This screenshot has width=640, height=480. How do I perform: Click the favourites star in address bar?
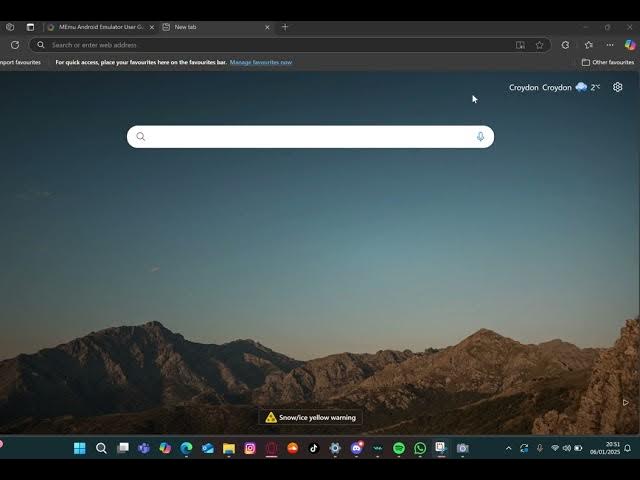click(539, 45)
